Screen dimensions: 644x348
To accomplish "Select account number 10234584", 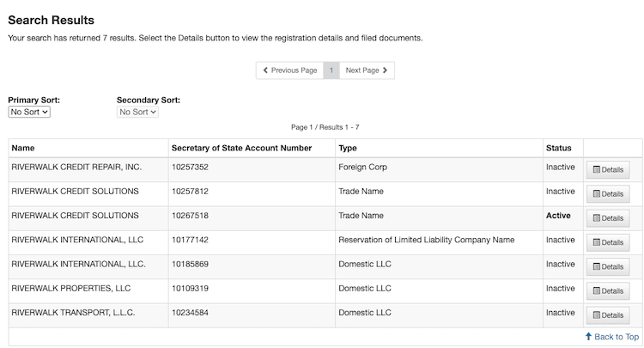I will pos(190,313).
